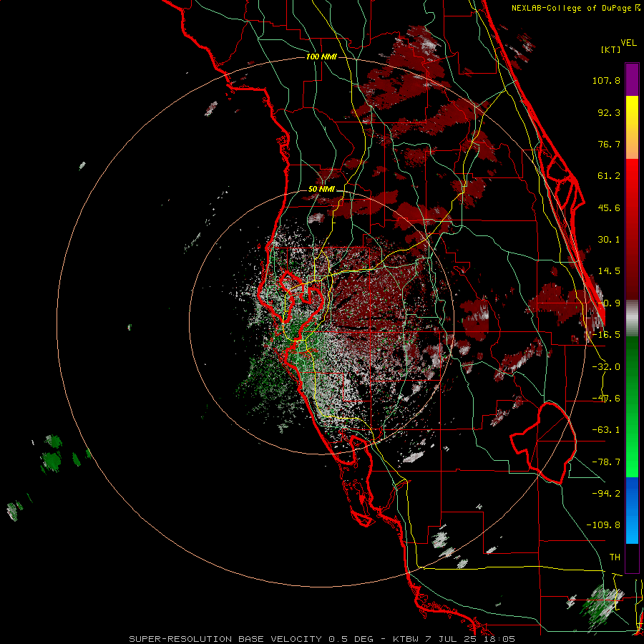The width and height of the screenshot is (644, 644).
Task: Click the -32.0 scale value
Action: 606,367
